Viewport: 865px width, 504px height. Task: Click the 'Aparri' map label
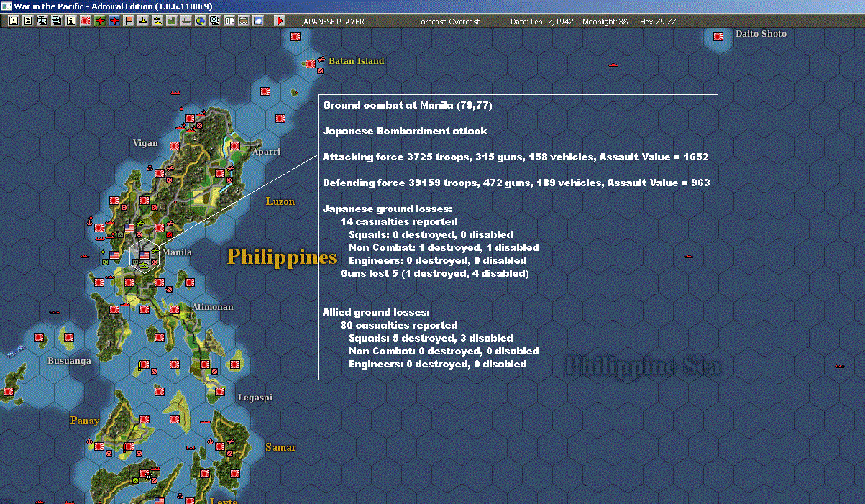tap(266, 152)
